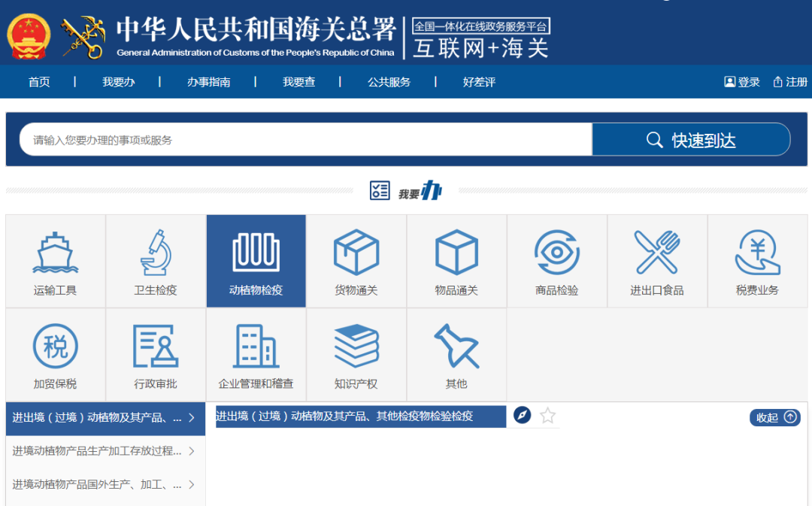Select the 企业管理和稽查 building icon
Viewport: 812px width, 506px height.
point(256,346)
